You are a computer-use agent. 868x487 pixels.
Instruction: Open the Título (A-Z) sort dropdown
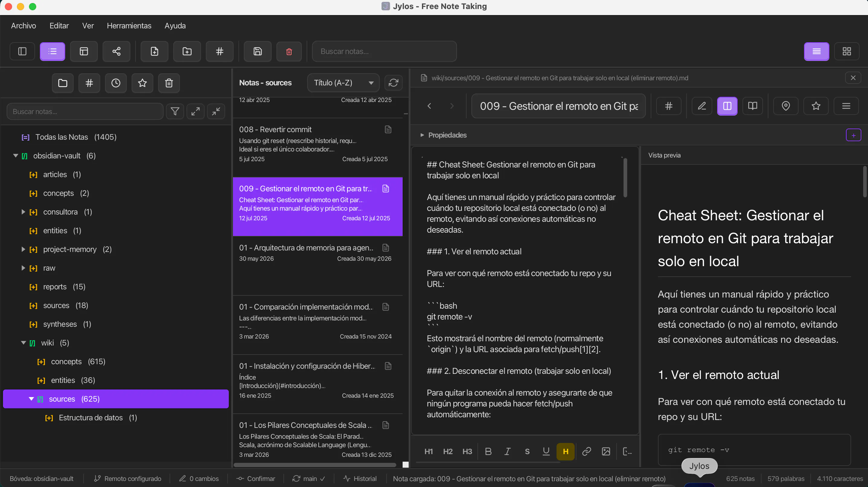343,83
